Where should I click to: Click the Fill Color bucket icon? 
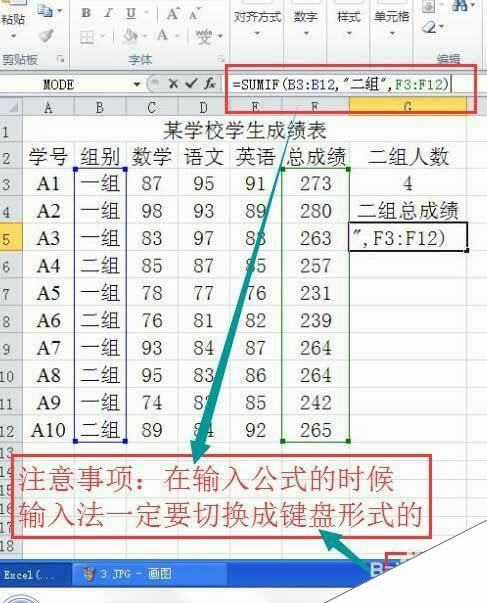[x=130, y=36]
